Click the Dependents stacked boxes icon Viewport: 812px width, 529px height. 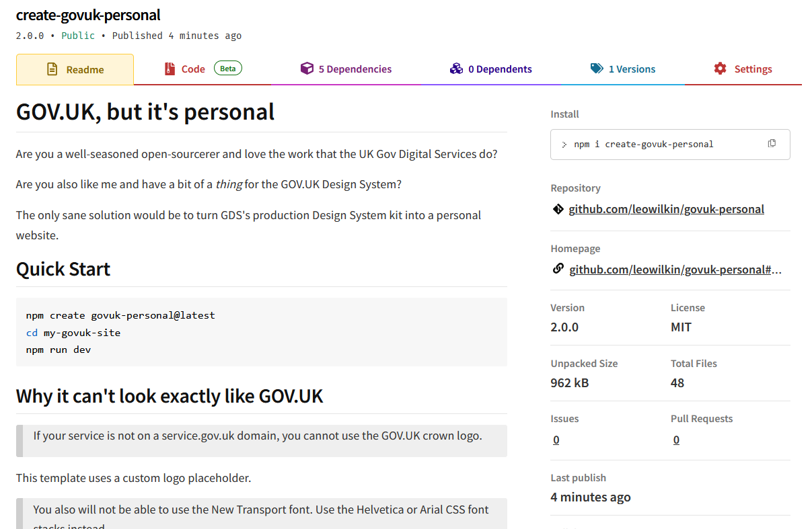pyautogui.click(x=456, y=69)
